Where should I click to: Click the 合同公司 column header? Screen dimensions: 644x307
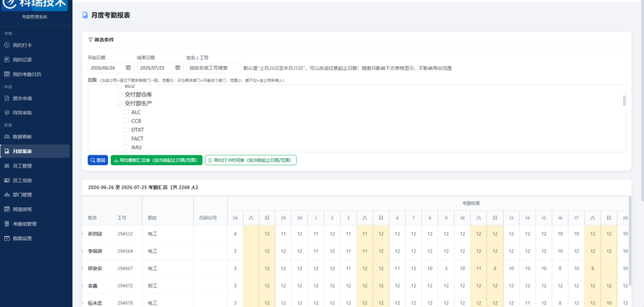pos(208,218)
